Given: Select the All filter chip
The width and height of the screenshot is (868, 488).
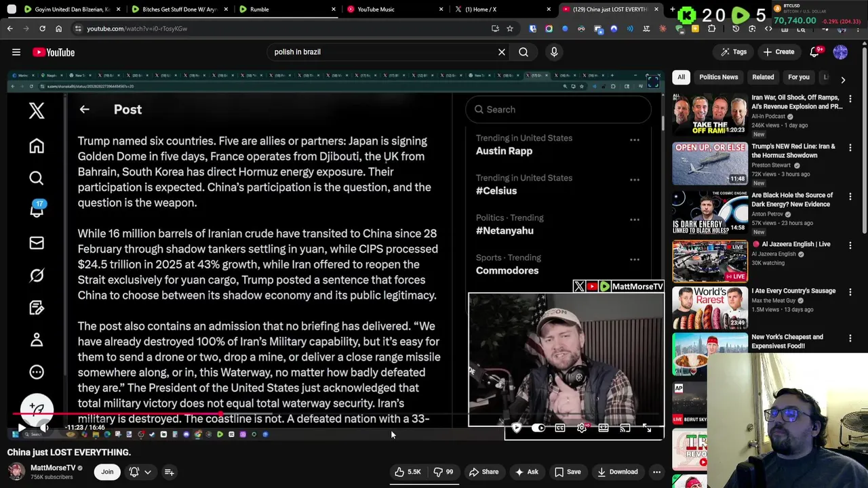Looking at the screenshot, I should [681, 77].
